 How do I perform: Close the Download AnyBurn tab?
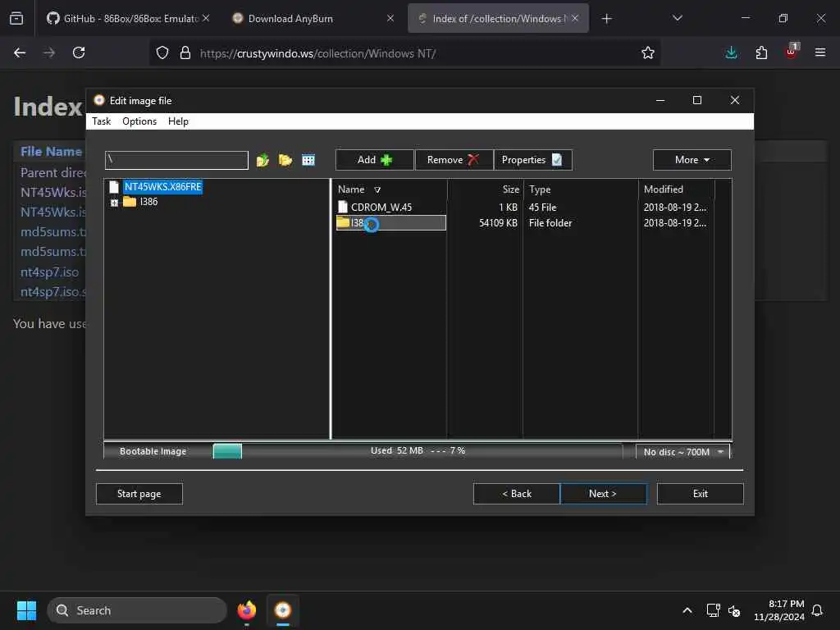click(390, 18)
